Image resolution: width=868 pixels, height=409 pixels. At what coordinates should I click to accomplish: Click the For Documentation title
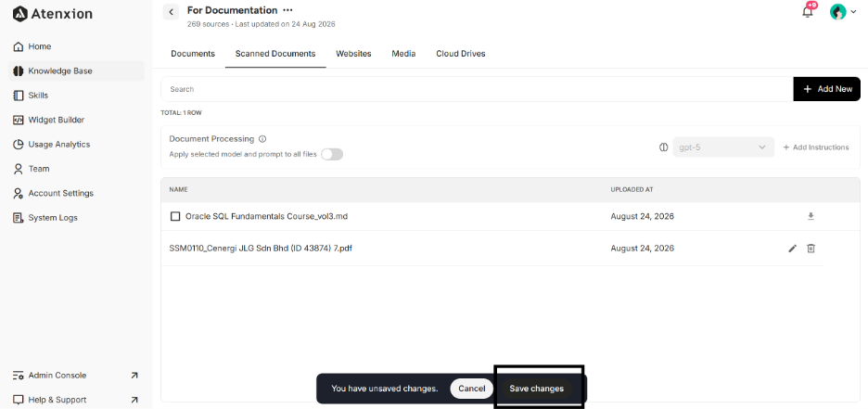(x=233, y=10)
